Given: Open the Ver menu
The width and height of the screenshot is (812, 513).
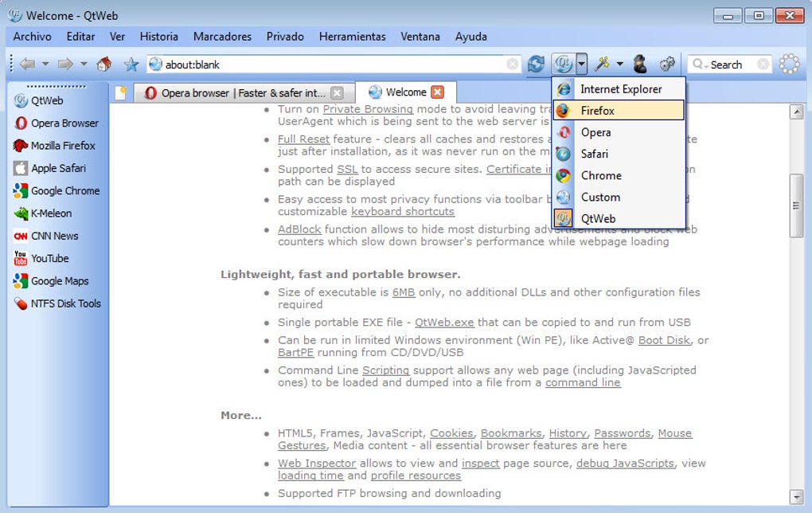Looking at the screenshot, I should tap(117, 37).
